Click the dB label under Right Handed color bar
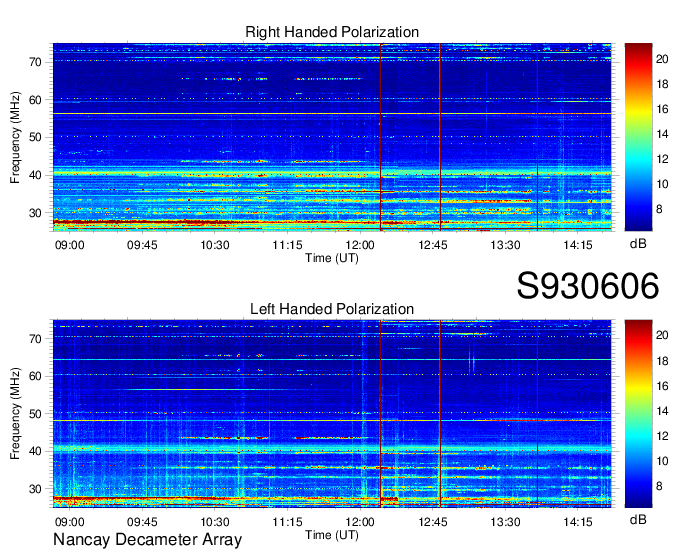Viewport: 680px width, 552px height. [x=638, y=244]
